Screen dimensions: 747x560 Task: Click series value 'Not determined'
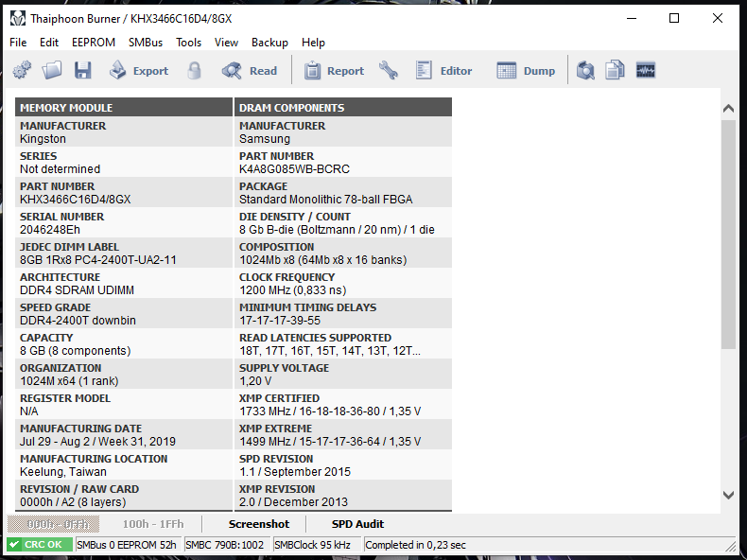[60, 169]
